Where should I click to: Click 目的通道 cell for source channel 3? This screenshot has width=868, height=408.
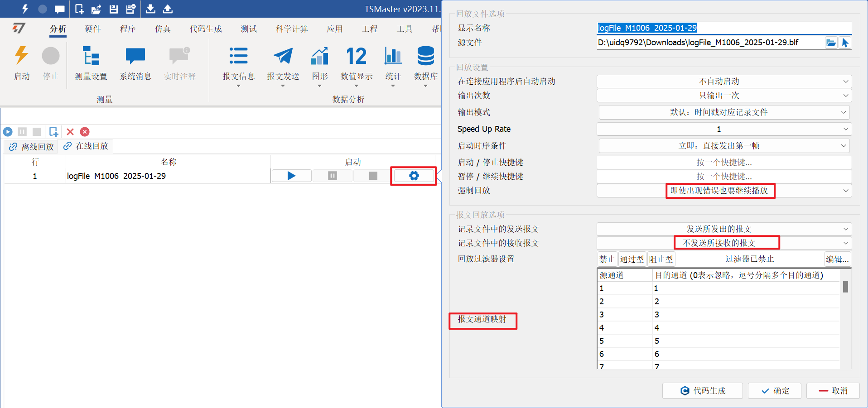click(746, 315)
